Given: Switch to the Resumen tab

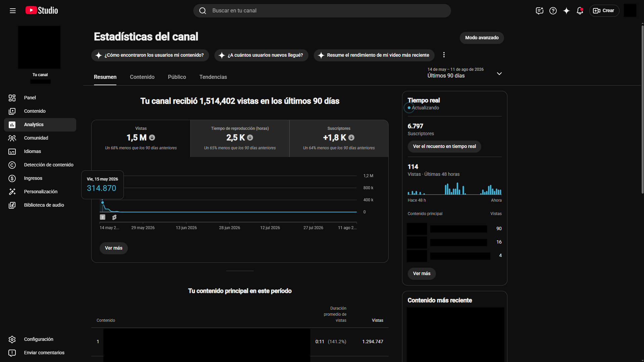Looking at the screenshot, I should pyautogui.click(x=105, y=77).
